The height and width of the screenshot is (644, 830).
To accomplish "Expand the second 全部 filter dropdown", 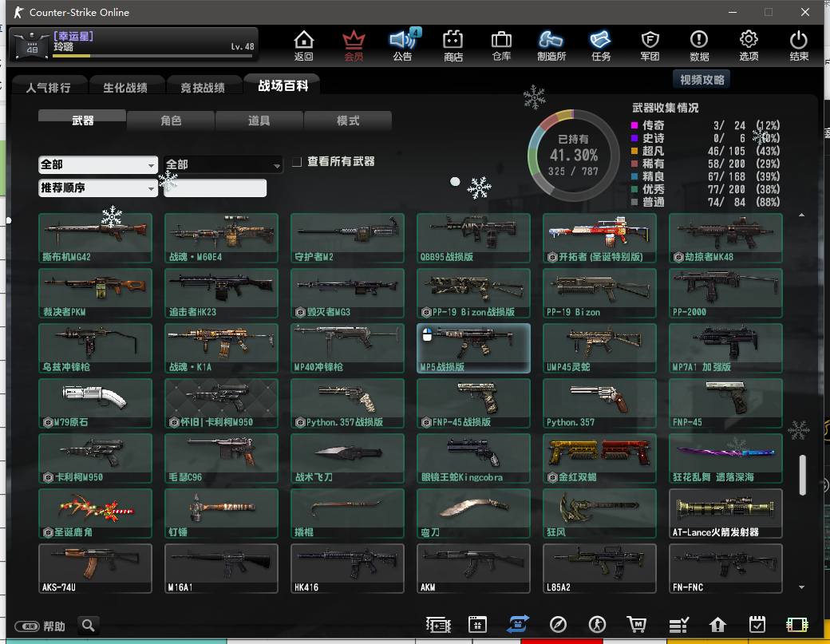I will [x=223, y=164].
